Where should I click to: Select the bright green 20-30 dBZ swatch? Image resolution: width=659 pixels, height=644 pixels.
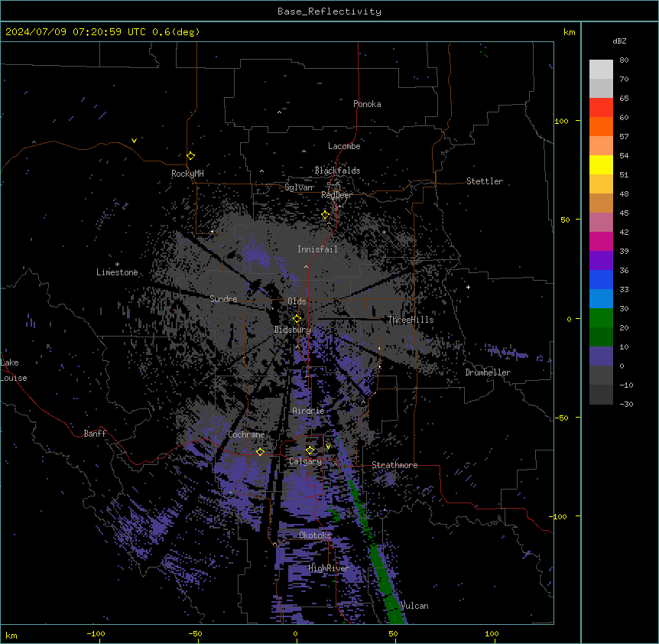pyautogui.click(x=601, y=318)
